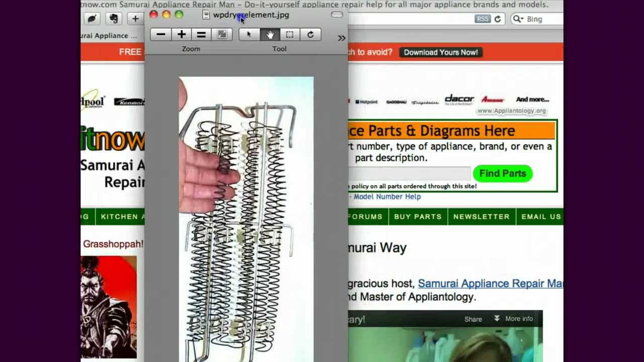Screen dimensions: 644x362
Task: Click the RSS badge in the Safari address bar
Action: click(482, 19)
